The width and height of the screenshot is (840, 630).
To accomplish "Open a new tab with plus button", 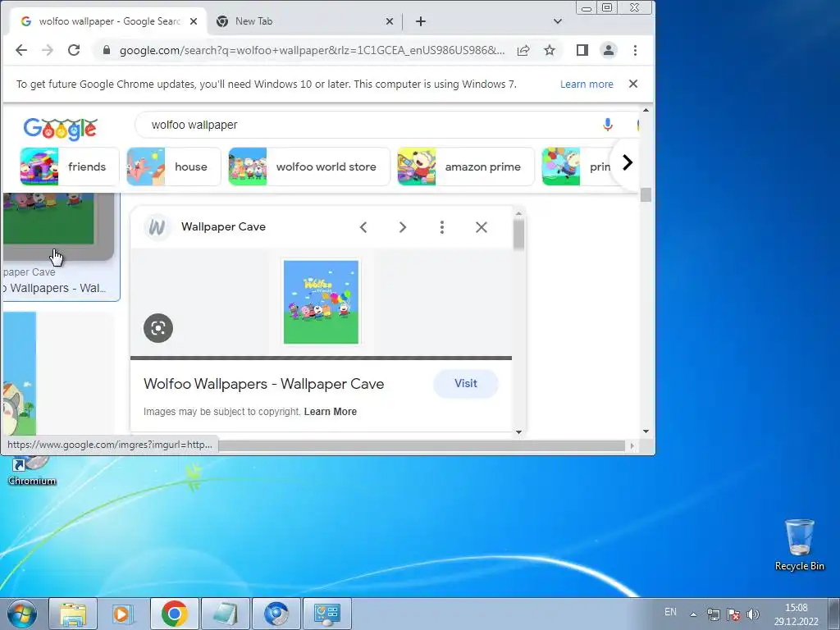I will (421, 21).
